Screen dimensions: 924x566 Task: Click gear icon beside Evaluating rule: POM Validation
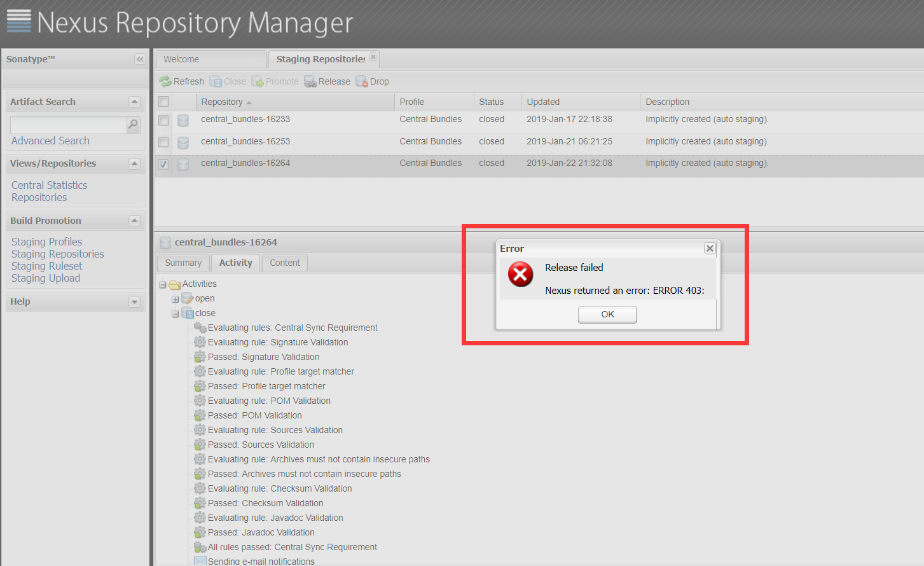click(x=200, y=401)
